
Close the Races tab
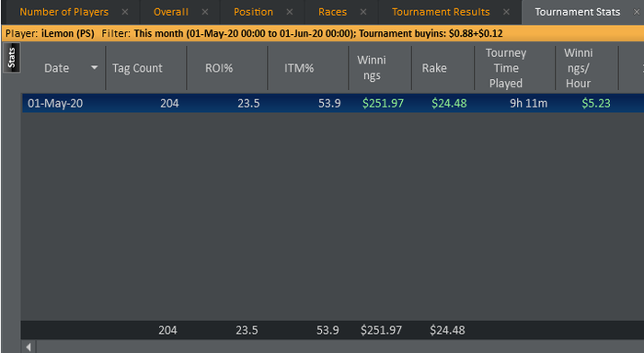363,12
